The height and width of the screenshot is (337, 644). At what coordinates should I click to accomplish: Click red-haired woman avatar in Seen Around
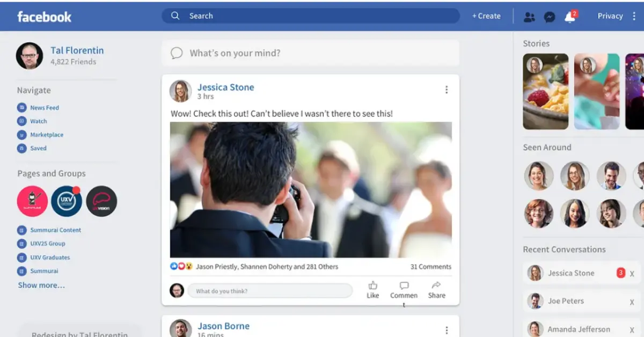point(539,214)
